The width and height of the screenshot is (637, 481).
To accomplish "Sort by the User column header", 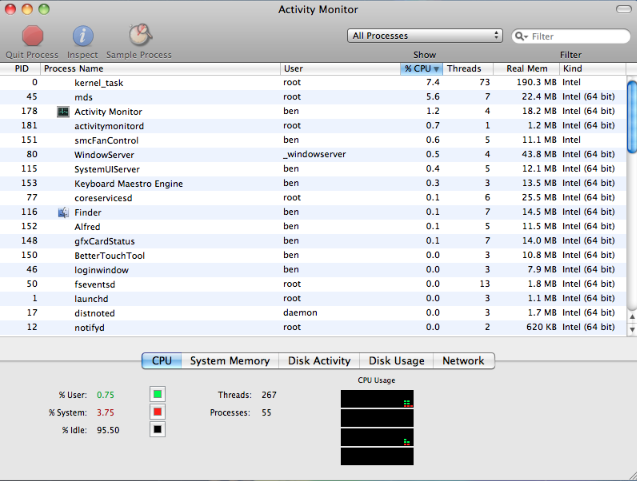I will point(340,69).
